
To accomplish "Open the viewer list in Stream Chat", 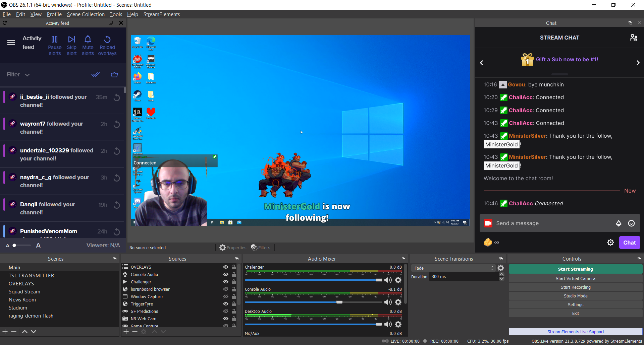I will pos(634,37).
